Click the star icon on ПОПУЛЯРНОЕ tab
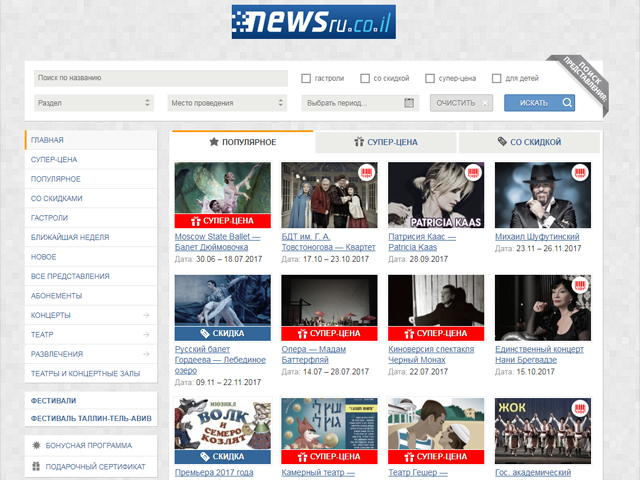The width and height of the screenshot is (640, 480). pyautogui.click(x=214, y=142)
